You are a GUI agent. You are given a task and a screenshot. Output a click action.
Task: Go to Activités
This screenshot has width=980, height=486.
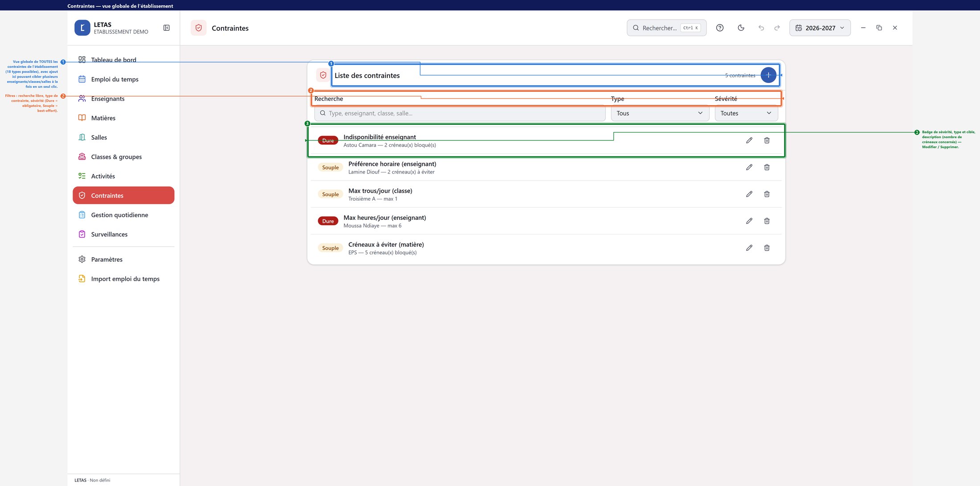coord(123,176)
